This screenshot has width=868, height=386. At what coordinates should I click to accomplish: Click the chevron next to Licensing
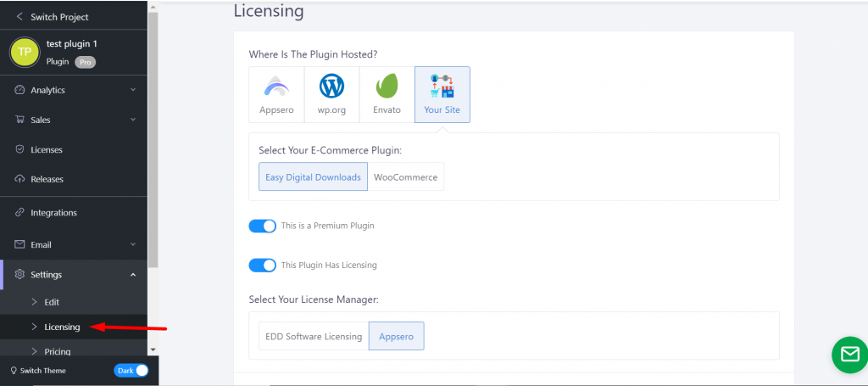[x=34, y=327]
